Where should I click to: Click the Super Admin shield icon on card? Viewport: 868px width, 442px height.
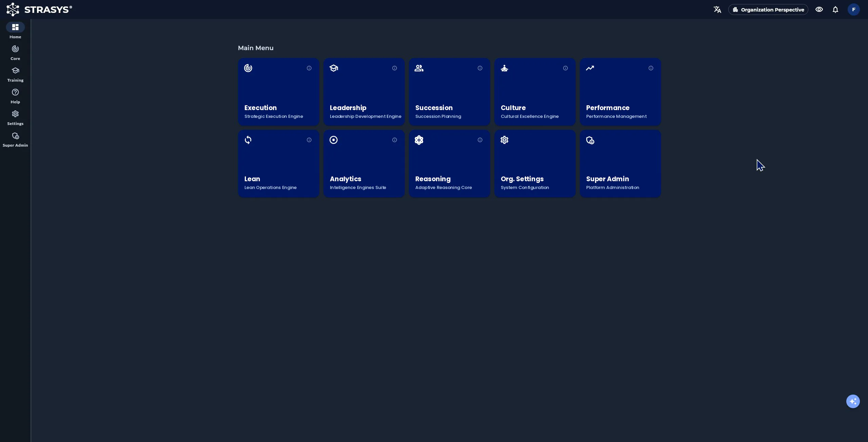coord(590,140)
